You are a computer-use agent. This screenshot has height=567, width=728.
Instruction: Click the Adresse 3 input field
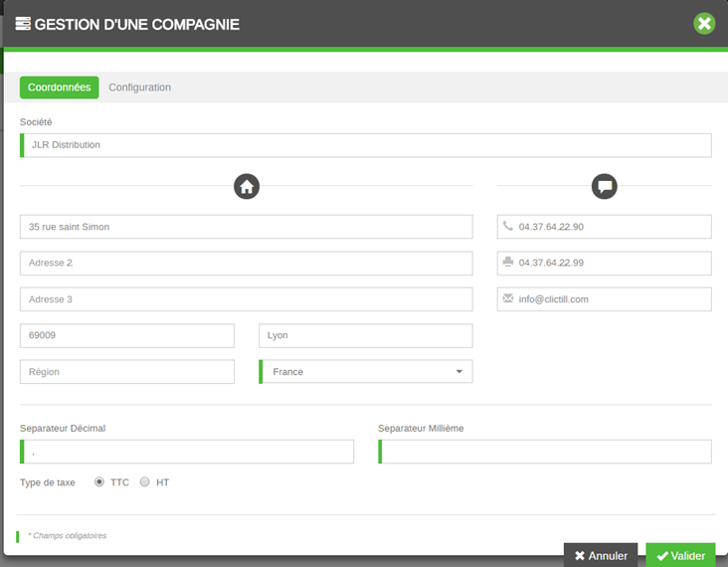pyautogui.click(x=246, y=299)
